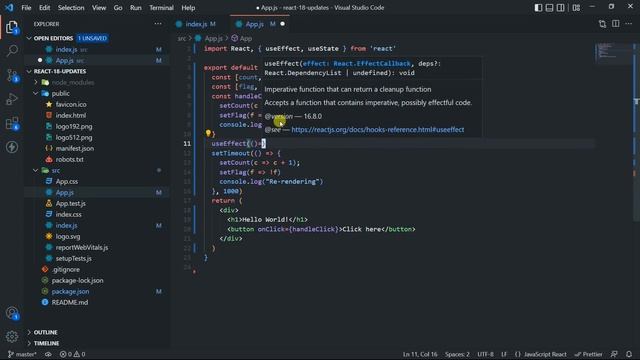The height and width of the screenshot is (360, 640).
Task: Toggle panel layout icon in title bar
Action: tap(549, 7)
